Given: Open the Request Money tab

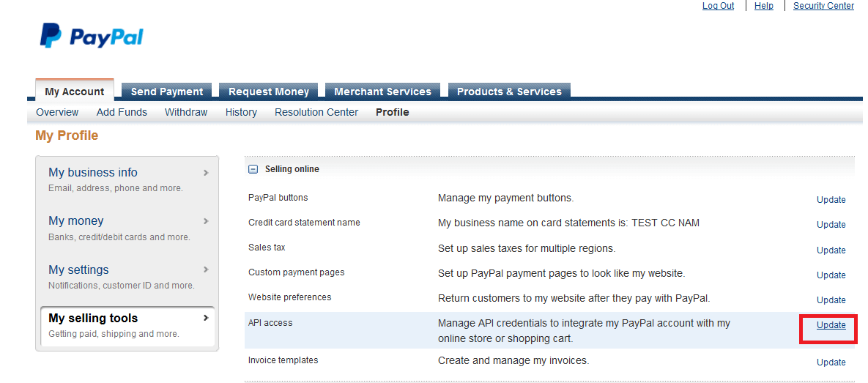Looking at the screenshot, I should click(x=269, y=92).
